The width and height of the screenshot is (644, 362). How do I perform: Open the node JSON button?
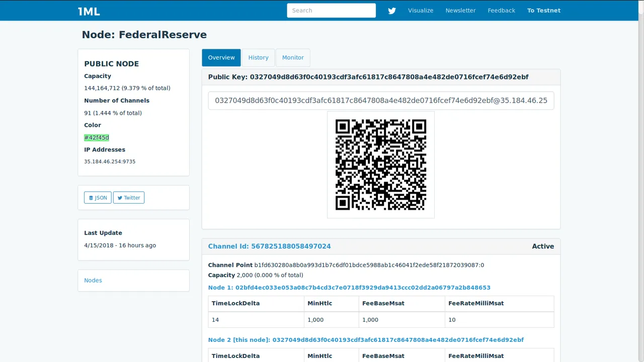(98, 198)
